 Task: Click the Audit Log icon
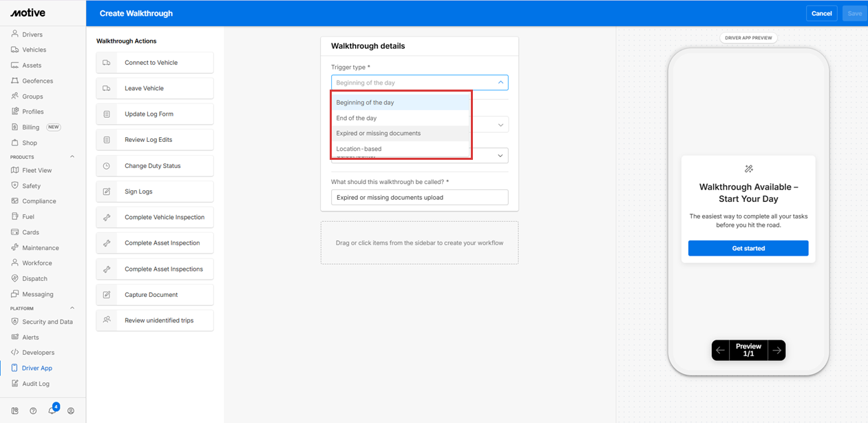(x=15, y=383)
